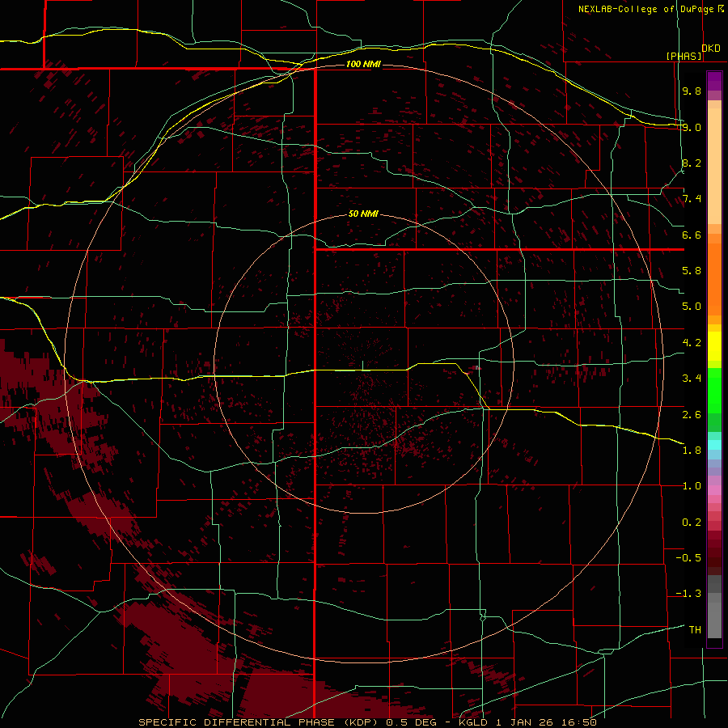
Task: Click the [PHAS] units label
Action: [684, 56]
